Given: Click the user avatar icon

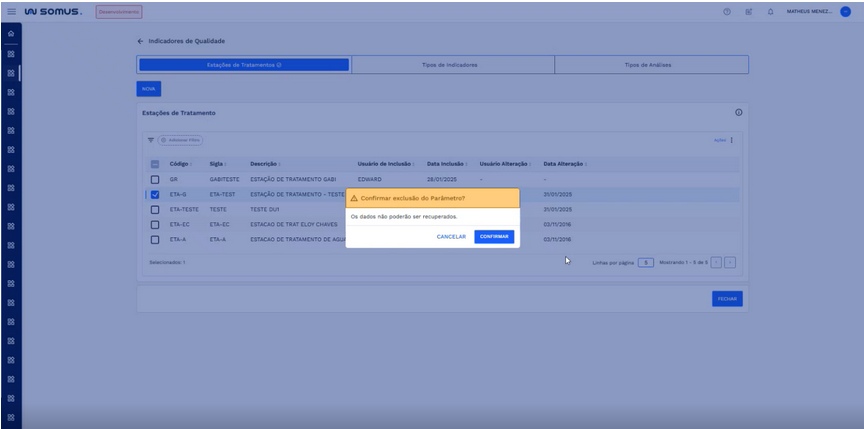Looking at the screenshot, I should [x=845, y=11].
